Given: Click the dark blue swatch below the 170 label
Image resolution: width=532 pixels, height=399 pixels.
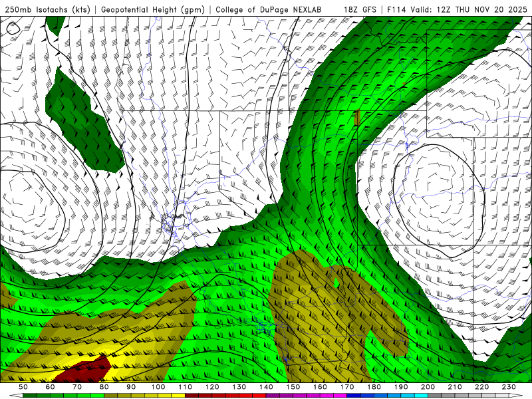Looking at the screenshot, I should pyautogui.click(x=354, y=396).
